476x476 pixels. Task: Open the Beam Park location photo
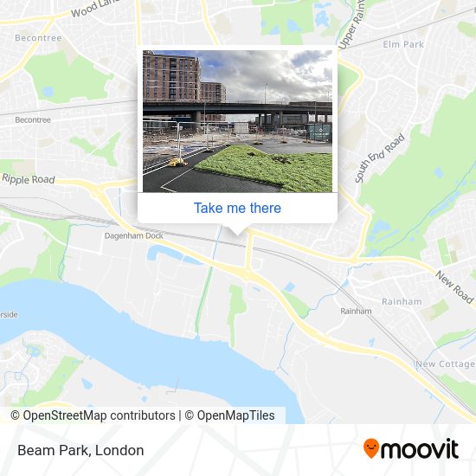237,121
